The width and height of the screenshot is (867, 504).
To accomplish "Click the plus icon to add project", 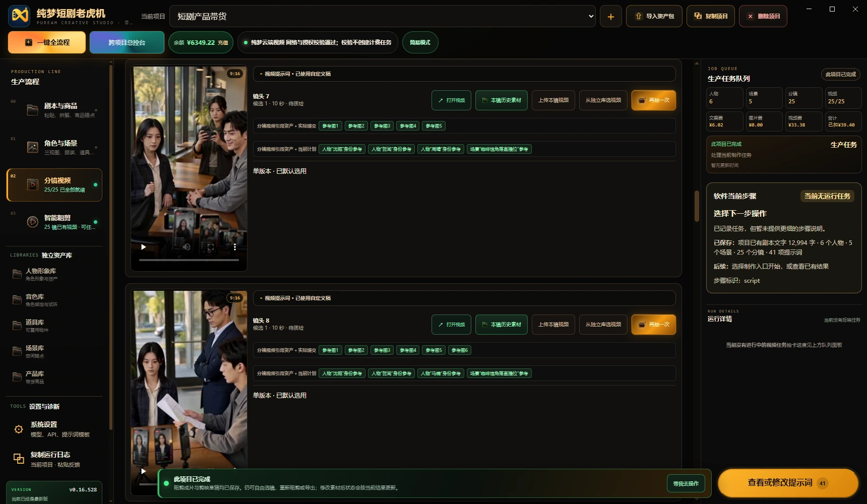I will tap(610, 16).
